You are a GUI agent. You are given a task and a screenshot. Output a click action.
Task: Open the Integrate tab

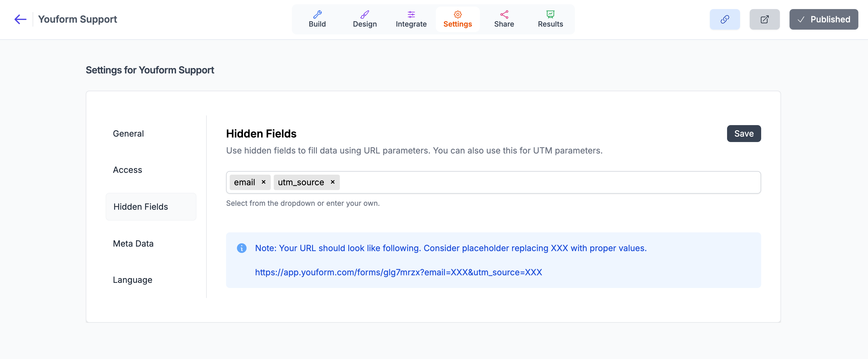pos(411,19)
